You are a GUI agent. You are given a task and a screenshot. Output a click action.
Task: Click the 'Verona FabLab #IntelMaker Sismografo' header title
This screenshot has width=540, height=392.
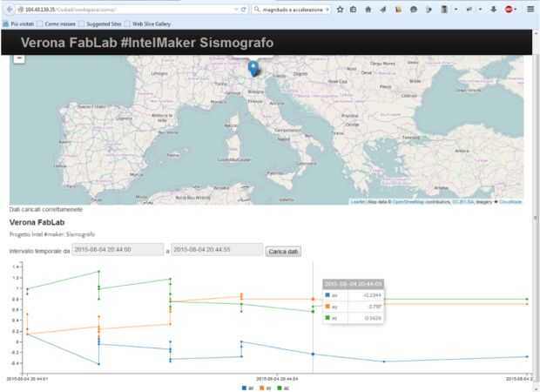coord(147,43)
